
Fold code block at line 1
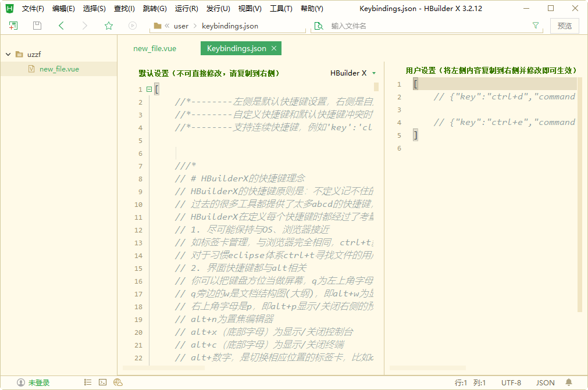click(x=149, y=89)
